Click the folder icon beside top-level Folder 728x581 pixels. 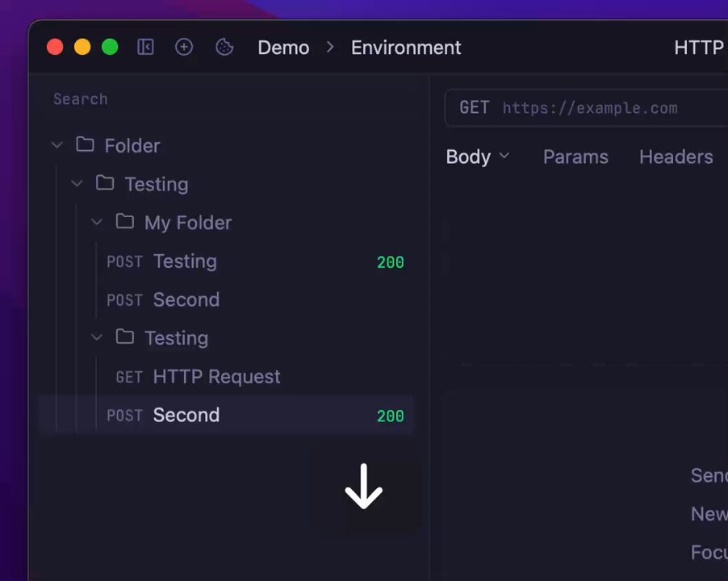click(85, 144)
